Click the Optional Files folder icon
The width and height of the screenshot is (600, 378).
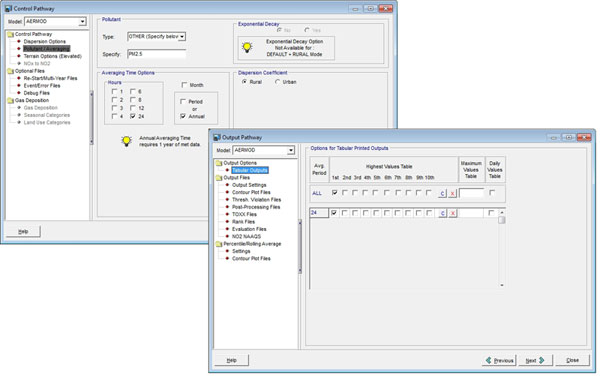point(10,71)
